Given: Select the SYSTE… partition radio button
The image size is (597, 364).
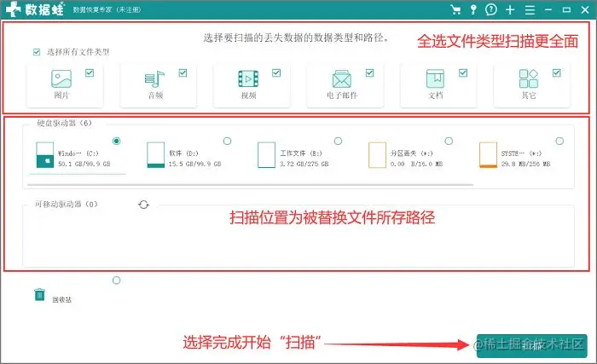Looking at the screenshot, I should tap(559, 141).
